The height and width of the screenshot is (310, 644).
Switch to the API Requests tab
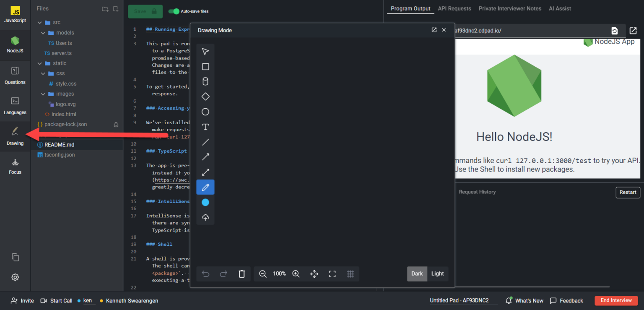454,8
